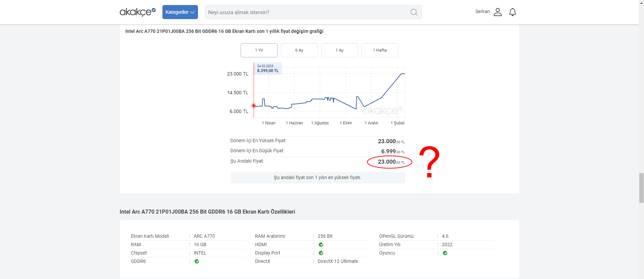
Task: Click the 24.02.2023 price tooltip
Action: pos(268,68)
